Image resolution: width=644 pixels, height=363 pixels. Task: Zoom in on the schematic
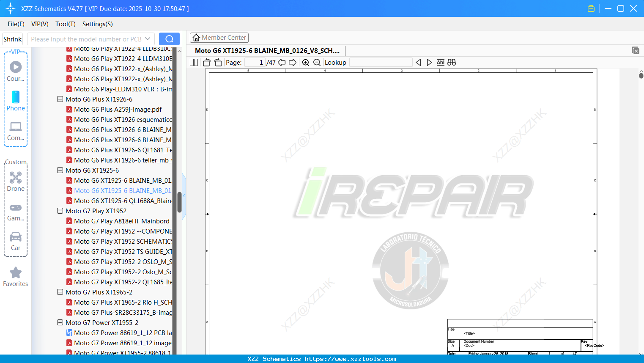click(x=306, y=63)
